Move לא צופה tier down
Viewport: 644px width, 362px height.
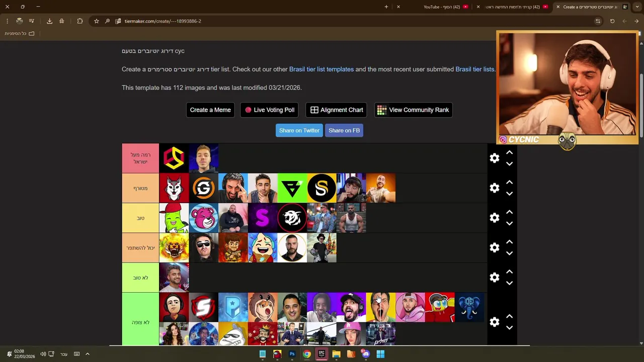(x=509, y=328)
